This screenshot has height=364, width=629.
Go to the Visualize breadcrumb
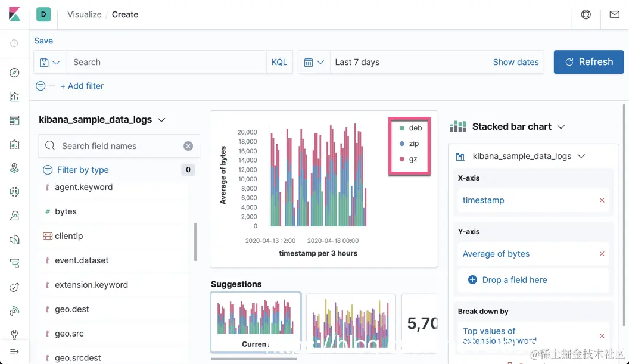(84, 14)
